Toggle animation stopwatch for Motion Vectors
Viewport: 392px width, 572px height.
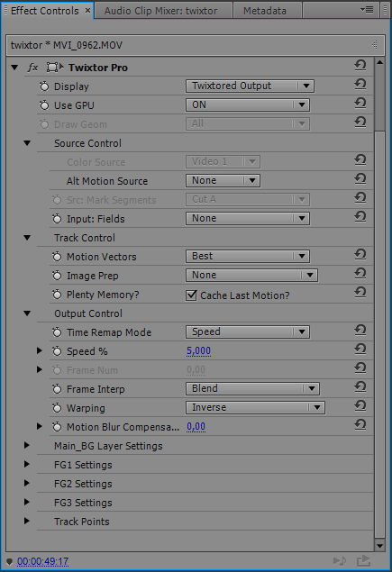pos(57,257)
